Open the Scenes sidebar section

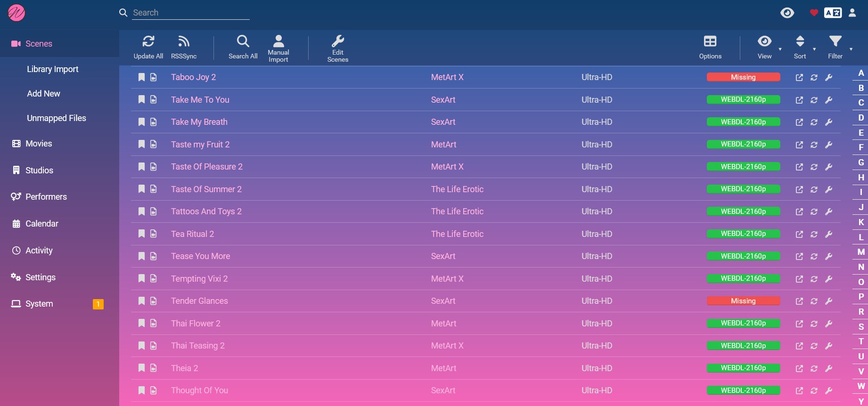click(59, 44)
